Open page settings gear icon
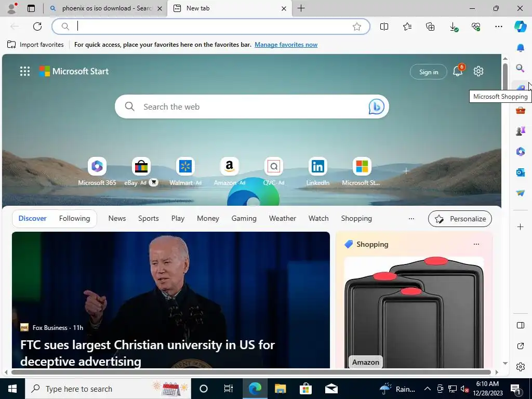This screenshot has height=399, width=532. point(478,71)
